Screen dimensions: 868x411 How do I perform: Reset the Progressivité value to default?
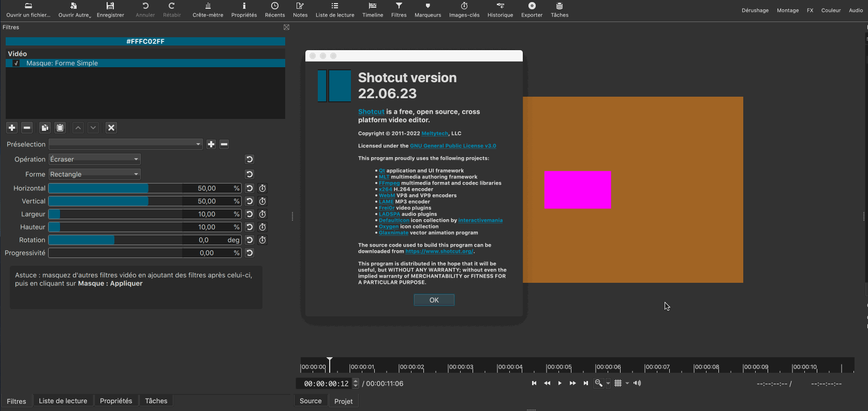click(x=249, y=253)
